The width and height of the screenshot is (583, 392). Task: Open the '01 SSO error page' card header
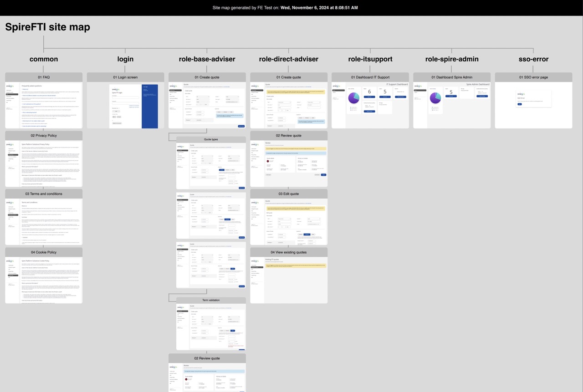pos(533,77)
